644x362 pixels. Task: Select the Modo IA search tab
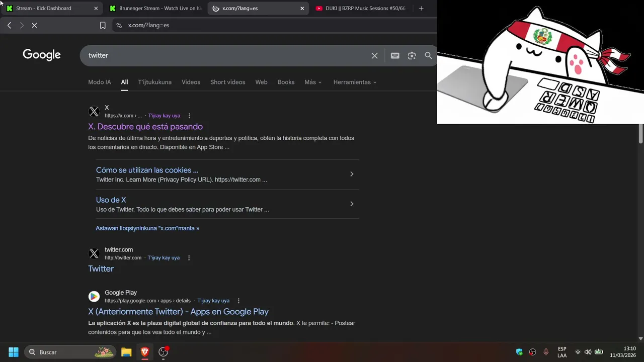point(100,82)
